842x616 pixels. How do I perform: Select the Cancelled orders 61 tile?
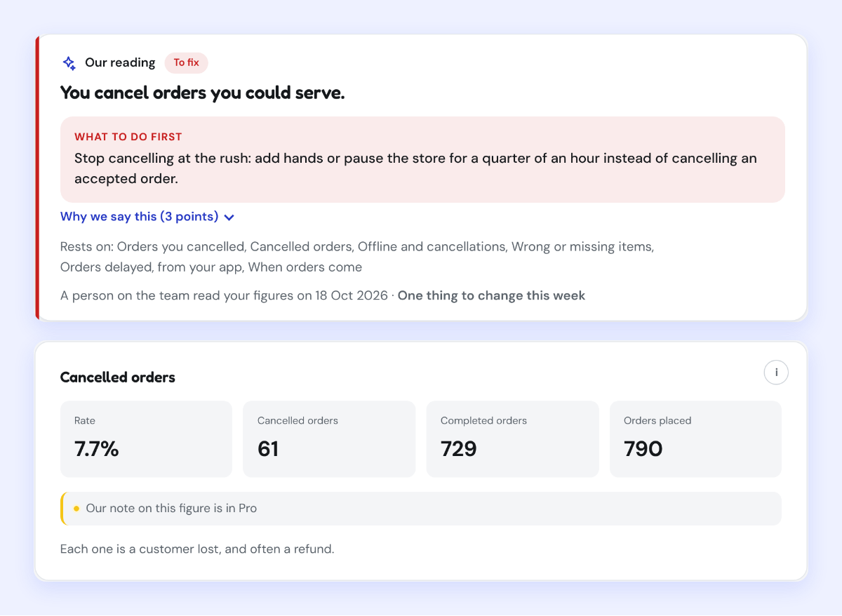(329, 439)
